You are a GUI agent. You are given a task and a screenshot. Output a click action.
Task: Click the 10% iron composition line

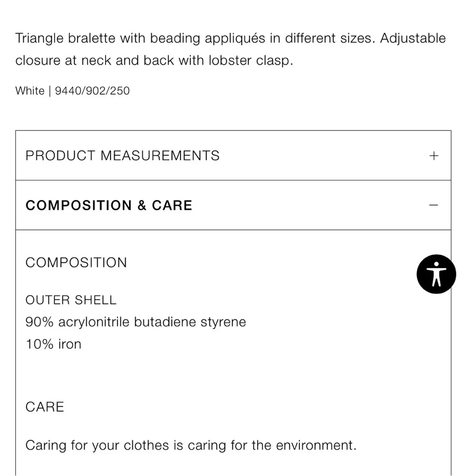pos(53,344)
